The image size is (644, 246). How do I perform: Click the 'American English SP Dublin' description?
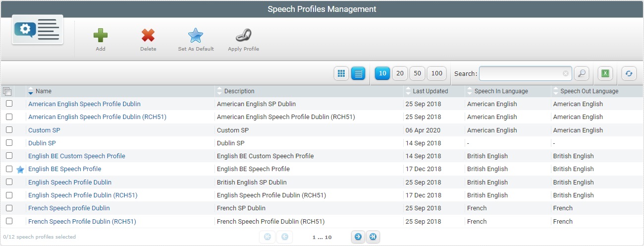[257, 104]
